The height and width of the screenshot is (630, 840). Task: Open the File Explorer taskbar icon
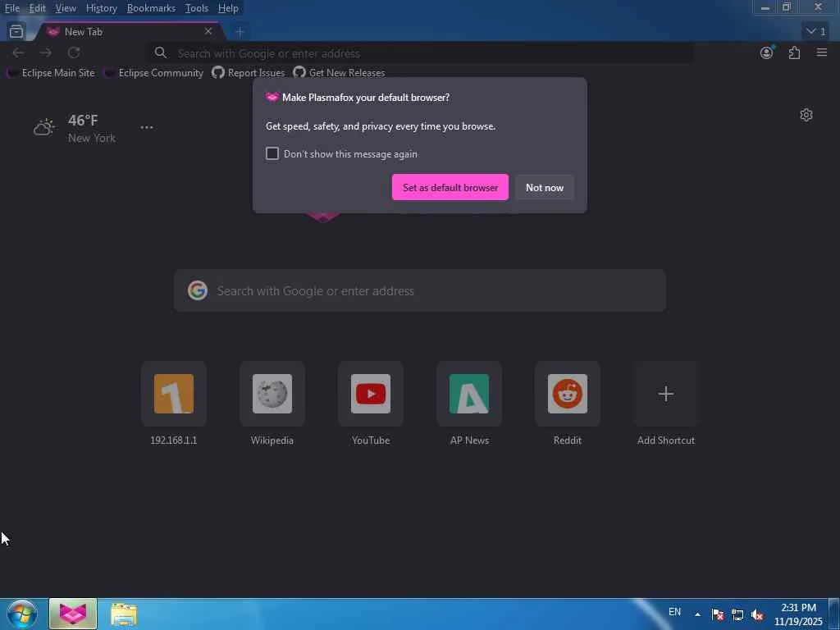(124, 614)
